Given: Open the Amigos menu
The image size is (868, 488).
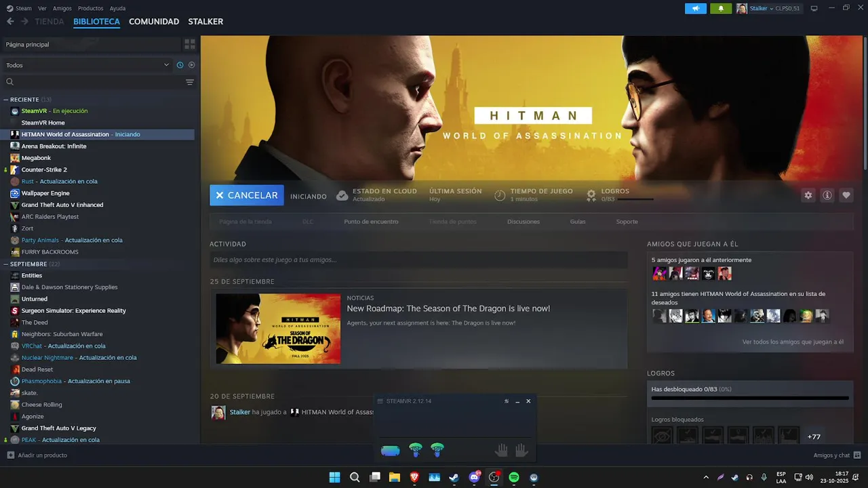Looking at the screenshot, I should click(62, 8).
